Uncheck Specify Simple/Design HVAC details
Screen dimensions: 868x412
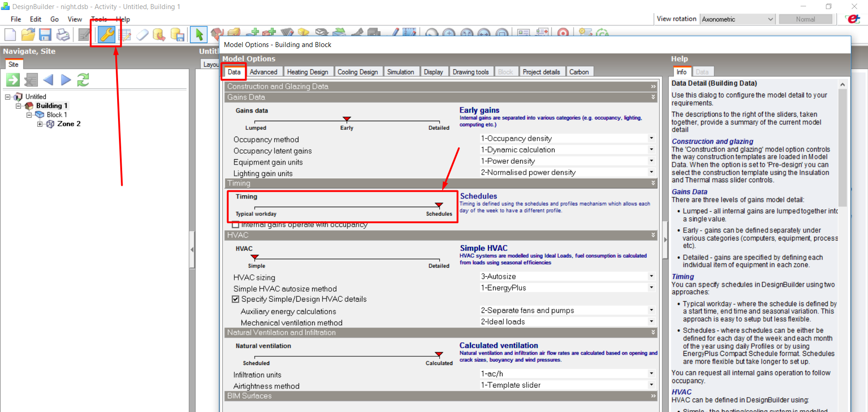(x=235, y=299)
